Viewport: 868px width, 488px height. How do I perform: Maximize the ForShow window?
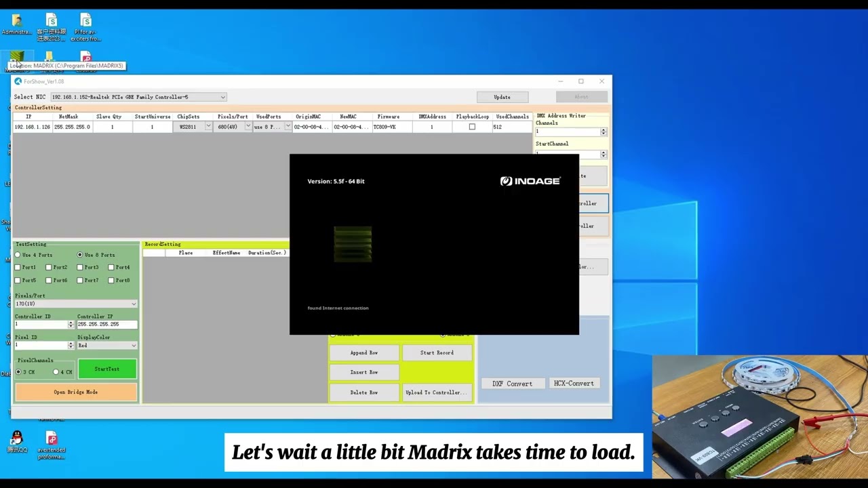click(x=580, y=81)
